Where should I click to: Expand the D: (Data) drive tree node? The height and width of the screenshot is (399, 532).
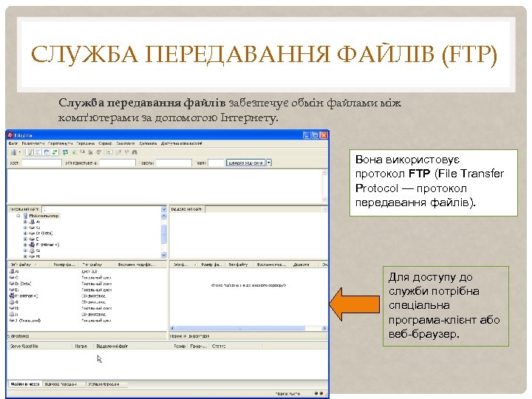point(25,233)
